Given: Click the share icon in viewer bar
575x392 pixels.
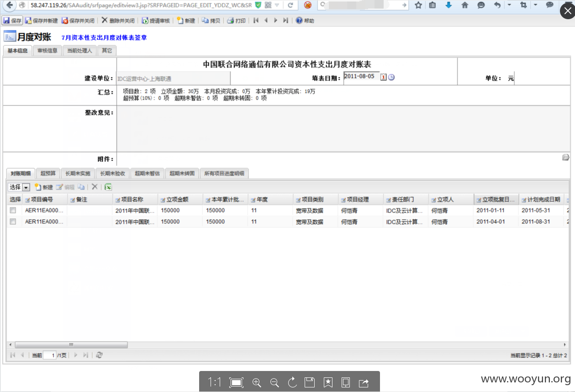Looking at the screenshot, I should (x=364, y=382).
